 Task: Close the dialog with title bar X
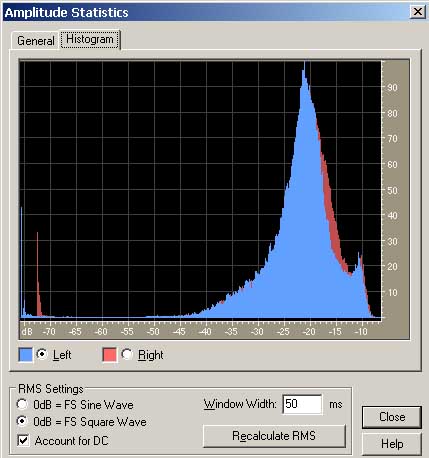tap(417, 12)
